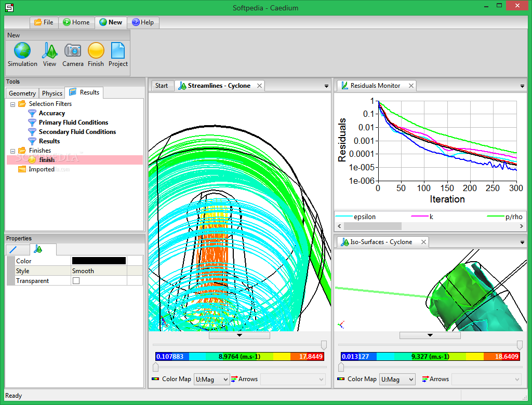The image size is (532, 405).
Task: Click the Selection Filters folder icon
Action: 22,104
